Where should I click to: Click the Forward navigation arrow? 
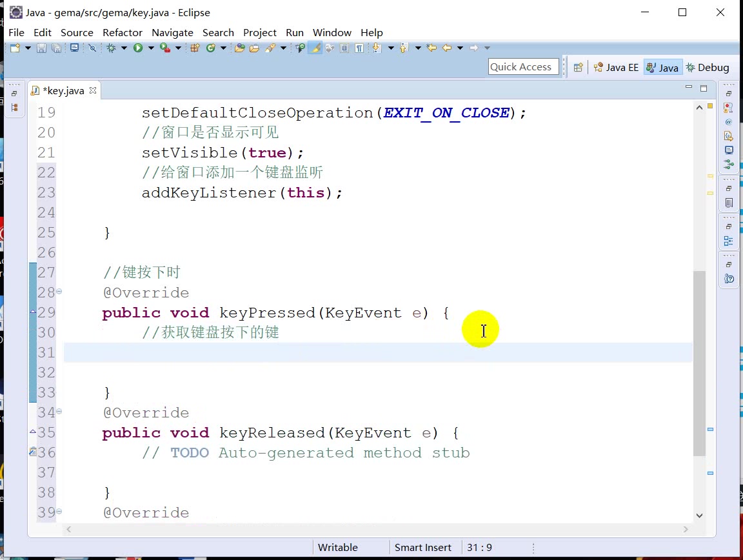pos(474,48)
